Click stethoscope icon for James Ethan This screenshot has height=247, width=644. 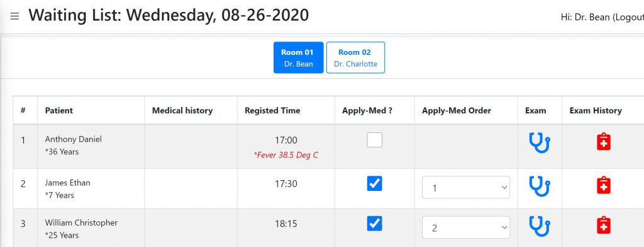point(539,186)
